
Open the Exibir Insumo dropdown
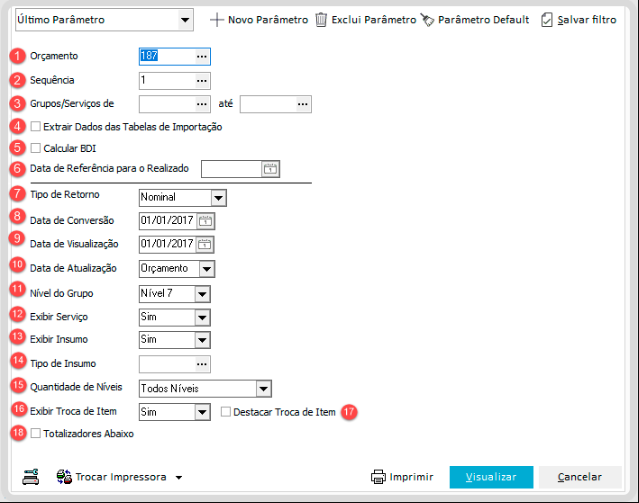[202, 340]
